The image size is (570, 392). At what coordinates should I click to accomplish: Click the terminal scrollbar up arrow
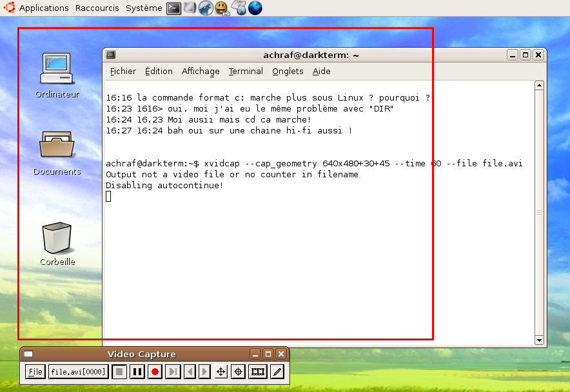coord(539,86)
